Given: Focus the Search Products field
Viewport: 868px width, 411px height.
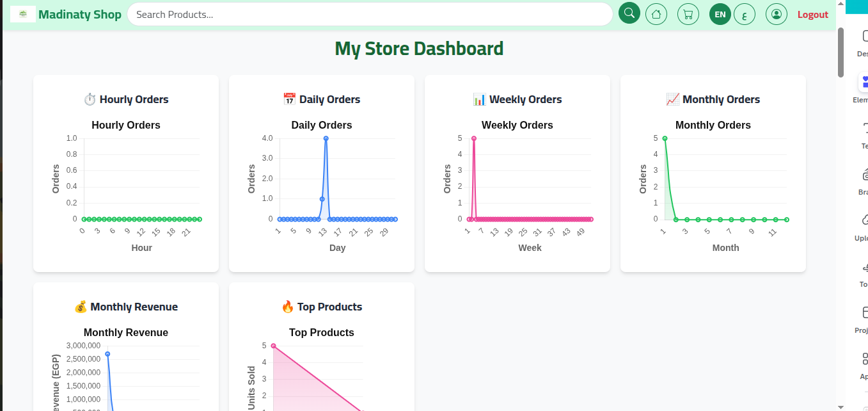Looking at the screenshot, I should (x=370, y=14).
